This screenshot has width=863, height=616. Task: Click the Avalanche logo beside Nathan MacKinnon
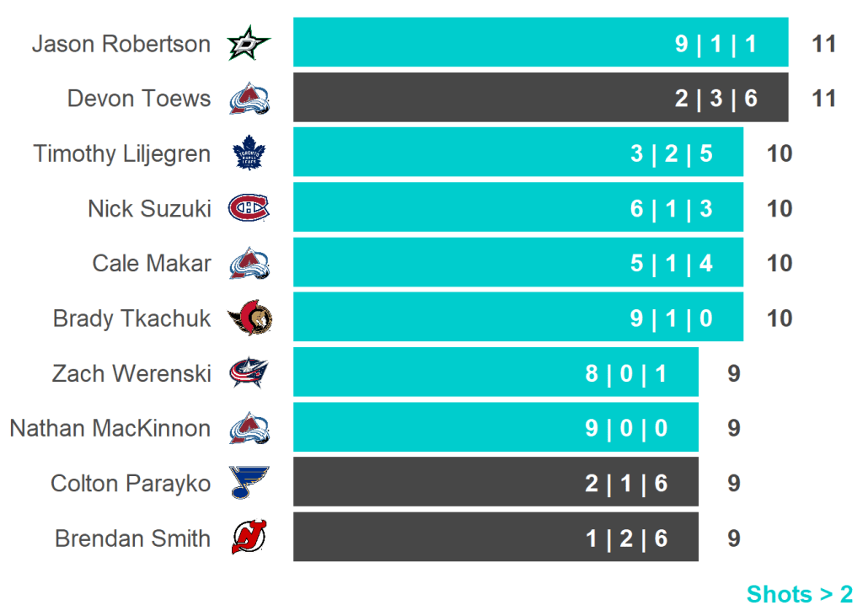[x=249, y=428]
